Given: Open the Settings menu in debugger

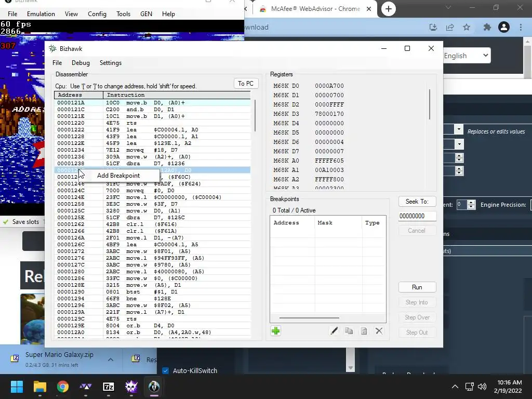Looking at the screenshot, I should coord(110,63).
